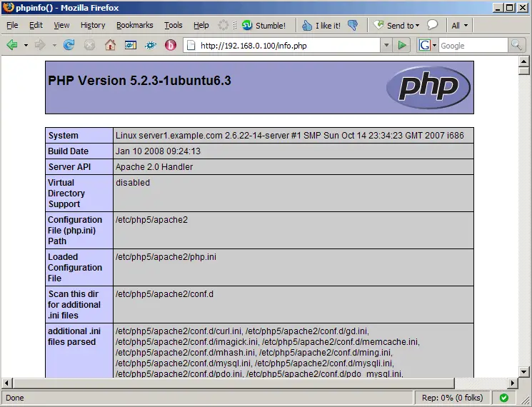The height and width of the screenshot is (407, 532).
Task: Go to the Home page icon
Action: click(x=110, y=45)
